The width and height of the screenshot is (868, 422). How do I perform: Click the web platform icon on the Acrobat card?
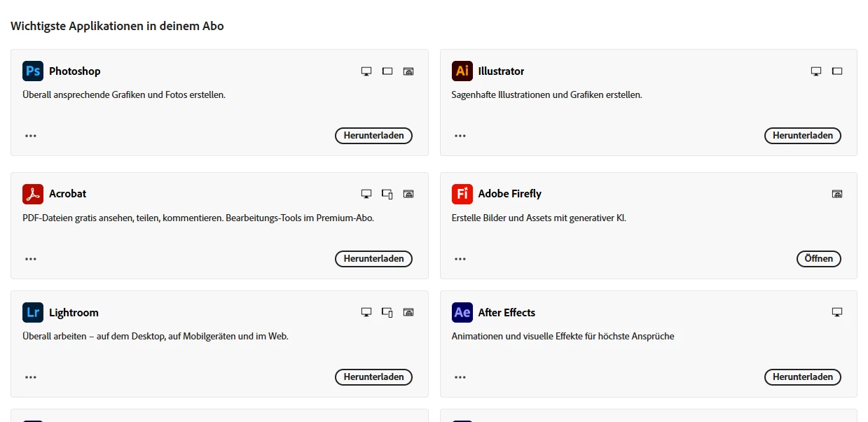click(x=408, y=194)
